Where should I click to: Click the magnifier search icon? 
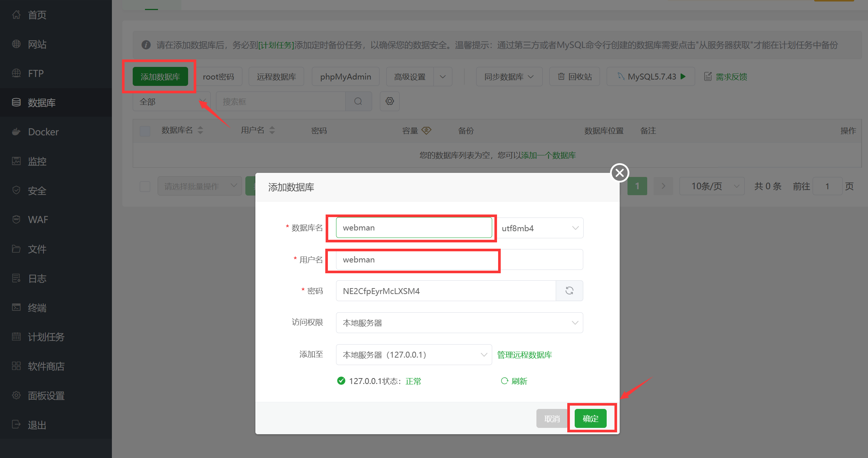358,101
